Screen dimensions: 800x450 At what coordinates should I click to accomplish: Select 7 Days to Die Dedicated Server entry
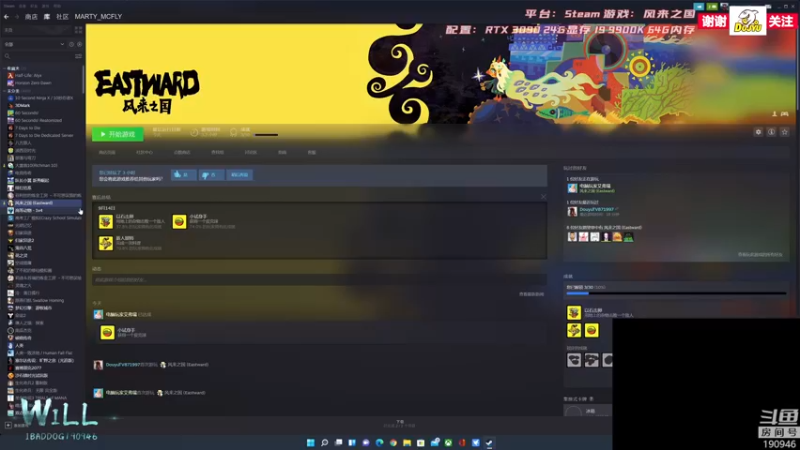tap(40, 136)
